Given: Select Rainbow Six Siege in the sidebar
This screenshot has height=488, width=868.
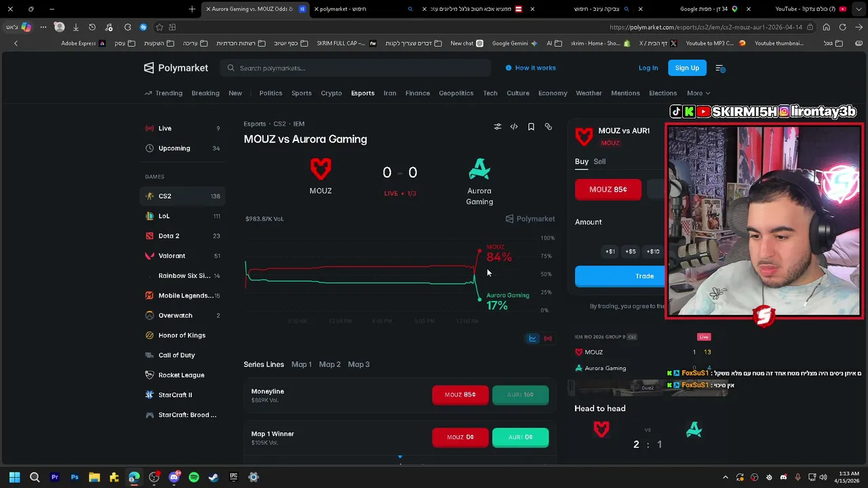Looking at the screenshot, I should click(x=182, y=276).
